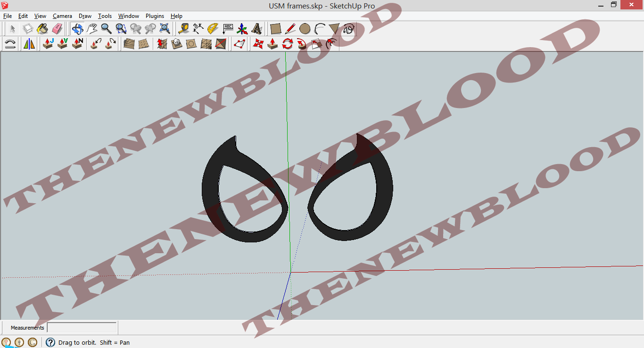Select the Circle drawing tool
Image resolution: width=644 pixels, height=348 pixels.
tap(305, 29)
